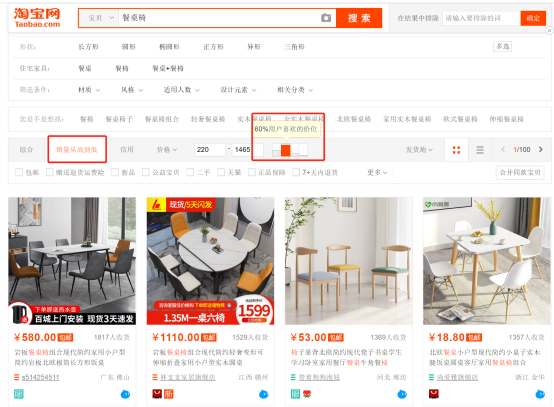Open suggested search 北欧餐桌椅
This screenshot has width=554, height=407.
coord(354,119)
